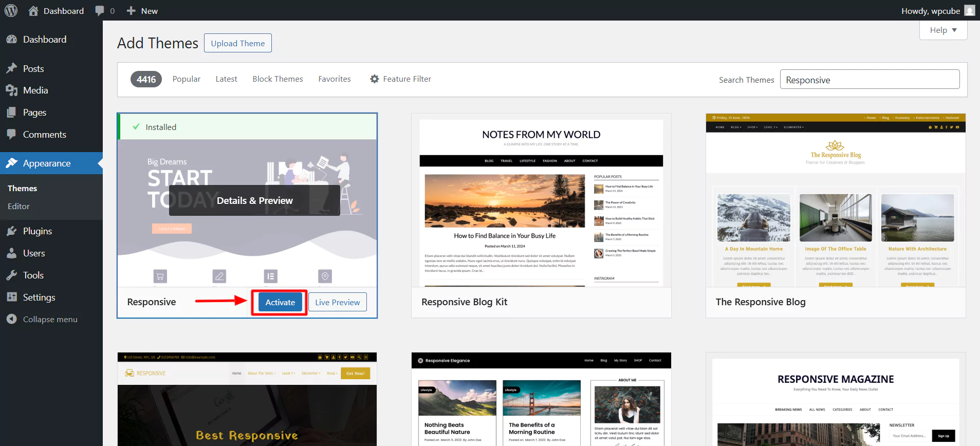Click the Settings sliders icon
This screenshot has width=980, height=446.
pyautogui.click(x=12, y=297)
